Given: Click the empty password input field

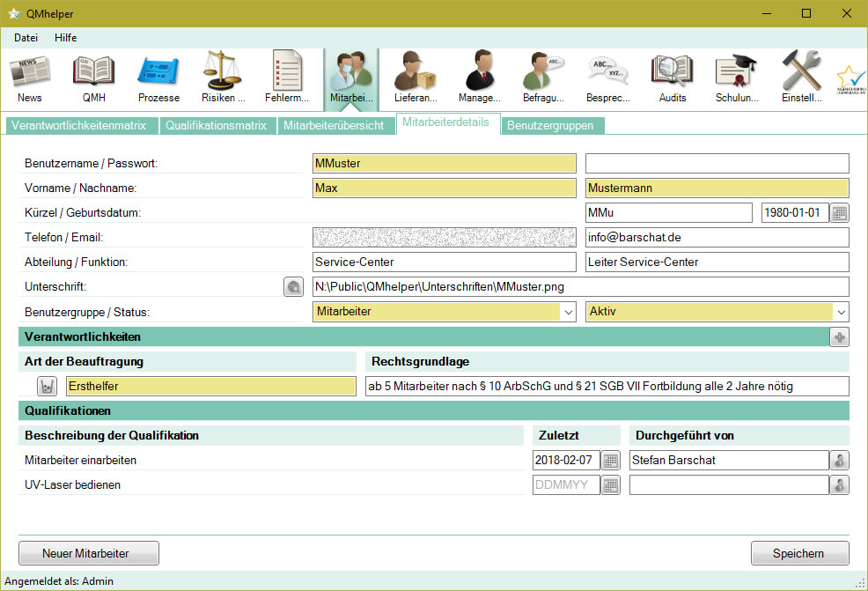Looking at the screenshot, I should point(717,163).
